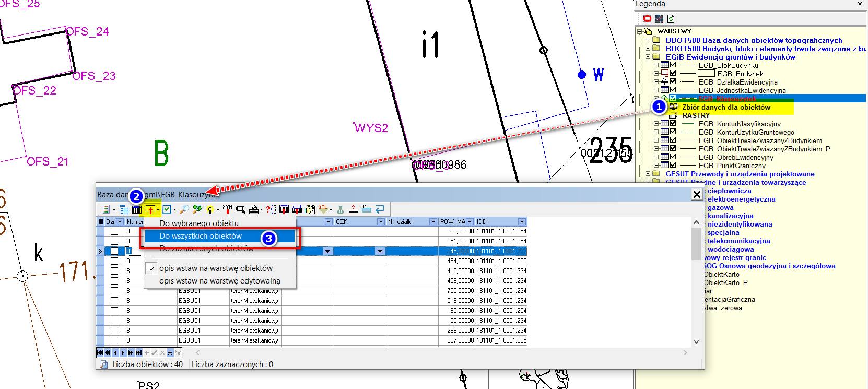The width and height of the screenshot is (868, 389).
Task: Select EGB_Klasouzytek layer in legend
Action: (727, 99)
